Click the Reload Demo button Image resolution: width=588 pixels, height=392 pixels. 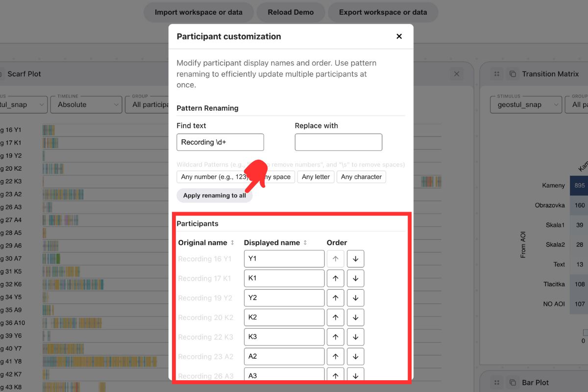(x=291, y=13)
